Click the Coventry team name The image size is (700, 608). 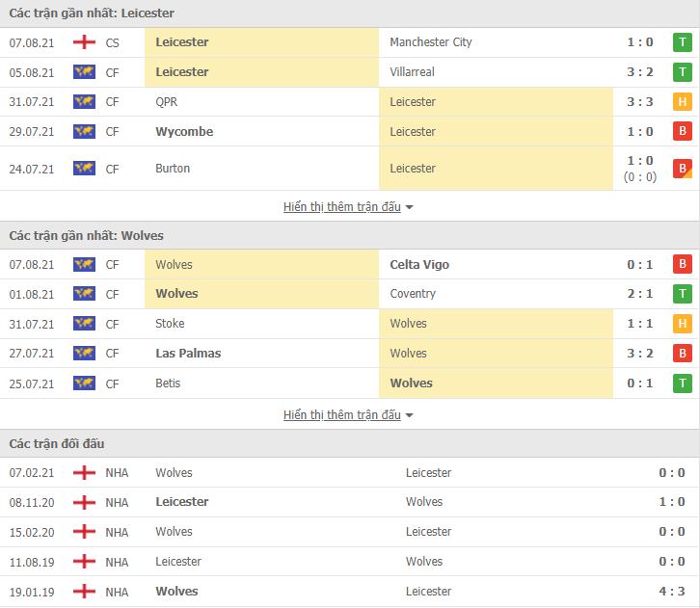pyautogui.click(x=413, y=294)
